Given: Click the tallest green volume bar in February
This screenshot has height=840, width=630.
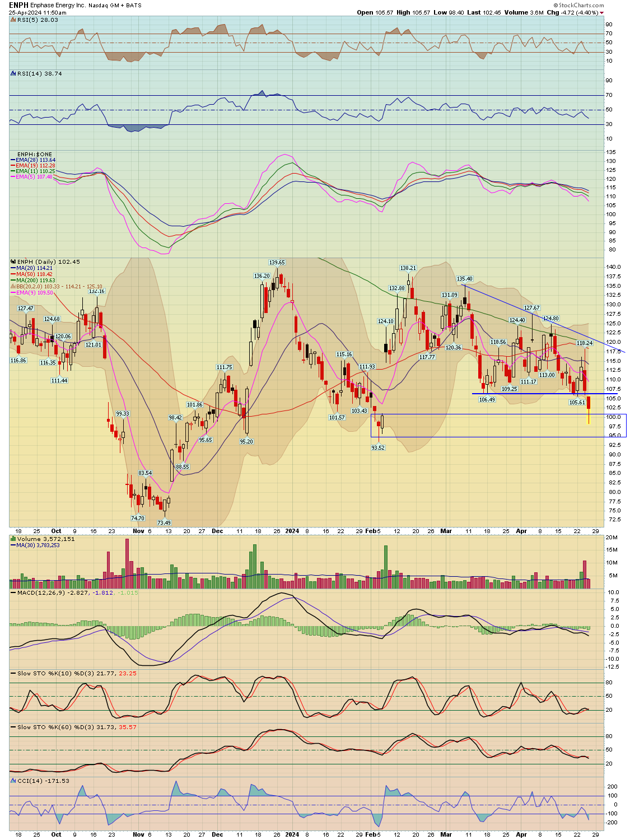Looking at the screenshot, I should (385, 567).
